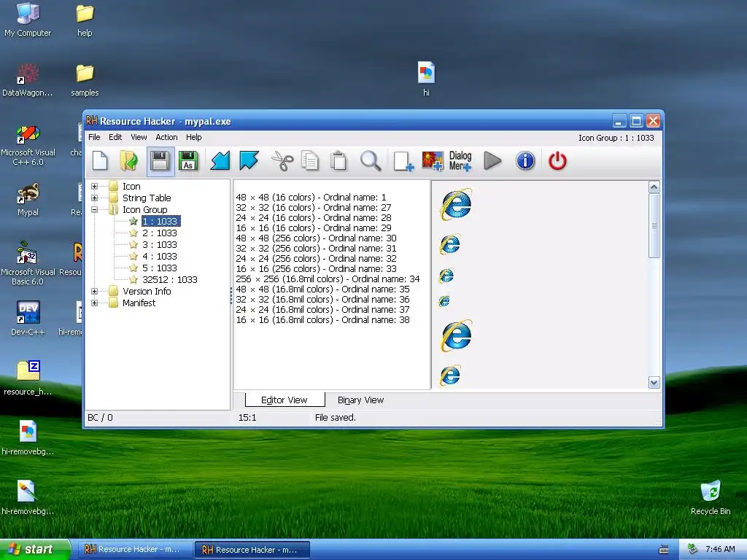Expand the Manifest node
Screen dimensions: 747x560
[94, 303]
